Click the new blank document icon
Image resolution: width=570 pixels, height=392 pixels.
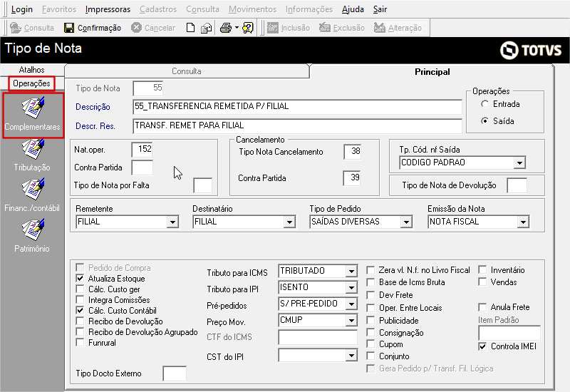pyautogui.click(x=190, y=28)
